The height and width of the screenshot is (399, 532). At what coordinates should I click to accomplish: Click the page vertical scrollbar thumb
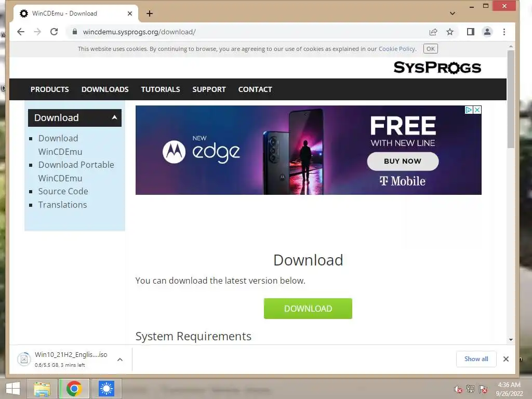point(511,99)
